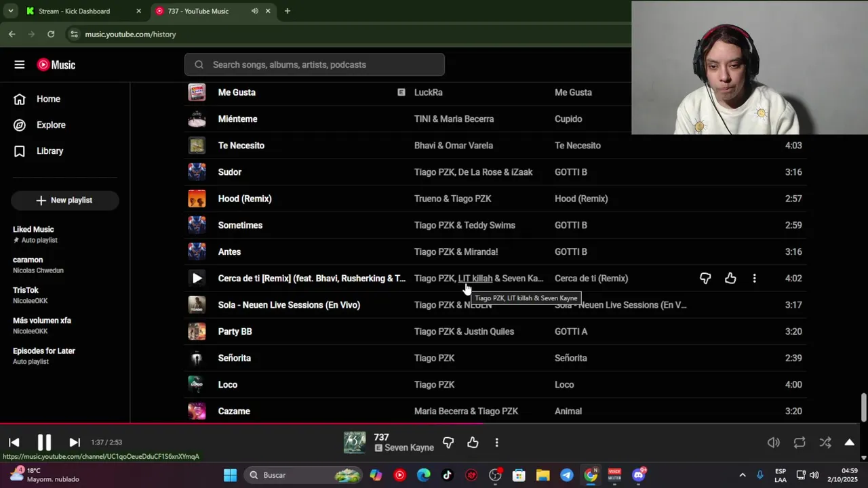Open the Windows Start menu
Image resolution: width=868 pixels, height=488 pixels.
[230, 474]
